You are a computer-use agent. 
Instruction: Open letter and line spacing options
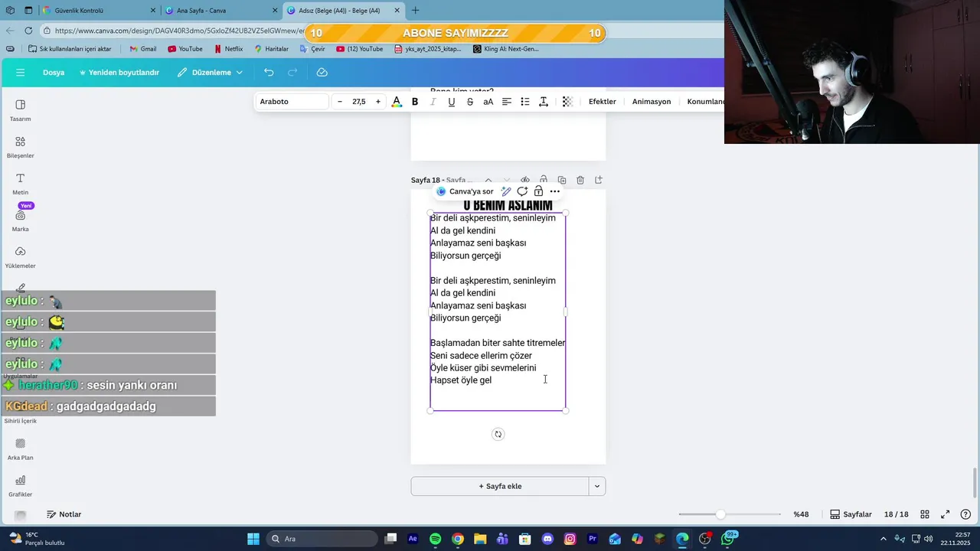(x=544, y=102)
